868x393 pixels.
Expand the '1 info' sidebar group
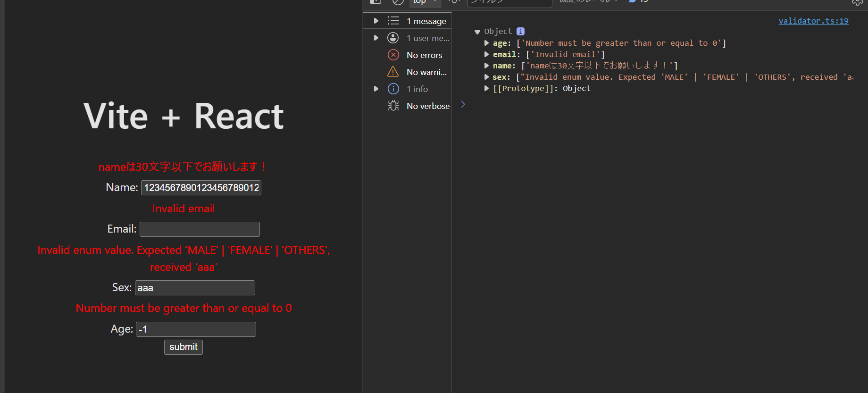[x=376, y=89]
